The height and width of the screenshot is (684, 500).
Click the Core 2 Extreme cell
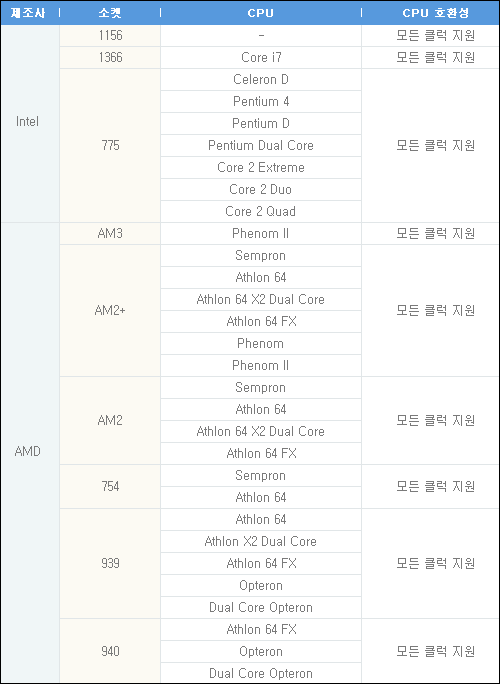[x=261, y=168]
